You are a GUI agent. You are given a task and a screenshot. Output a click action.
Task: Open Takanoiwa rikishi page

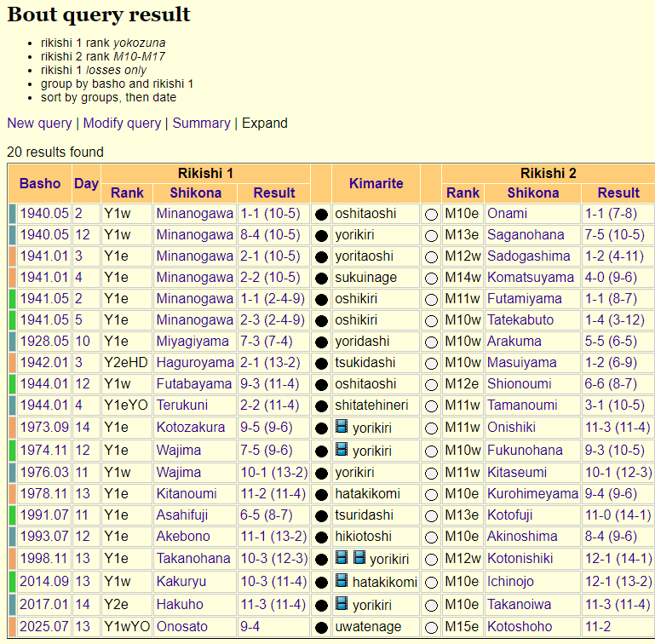coord(520,604)
